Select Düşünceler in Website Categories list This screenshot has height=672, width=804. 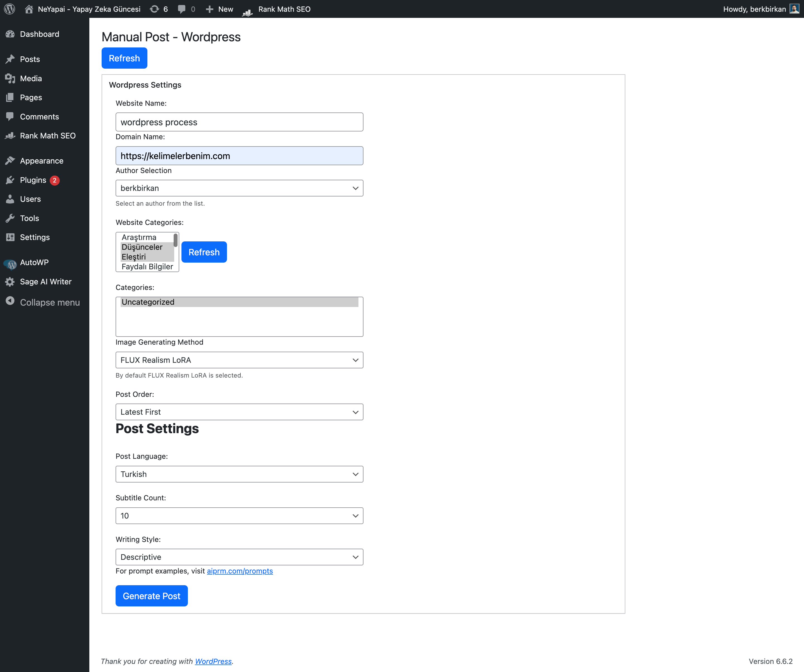click(147, 247)
